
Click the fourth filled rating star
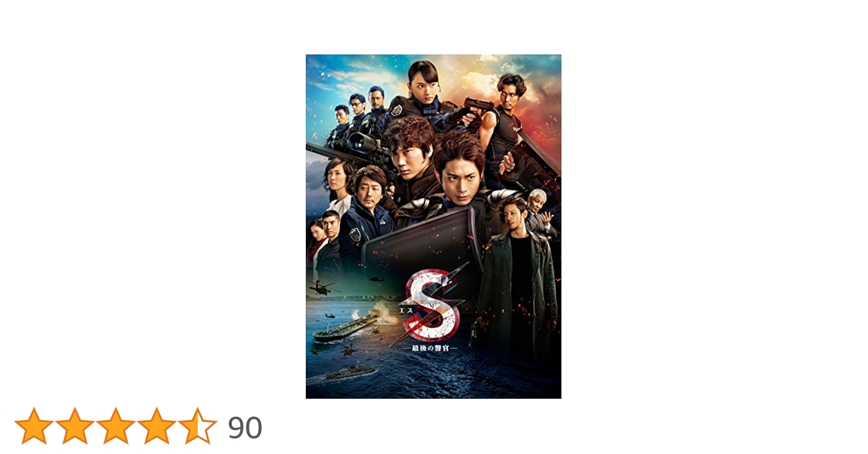[157, 425]
